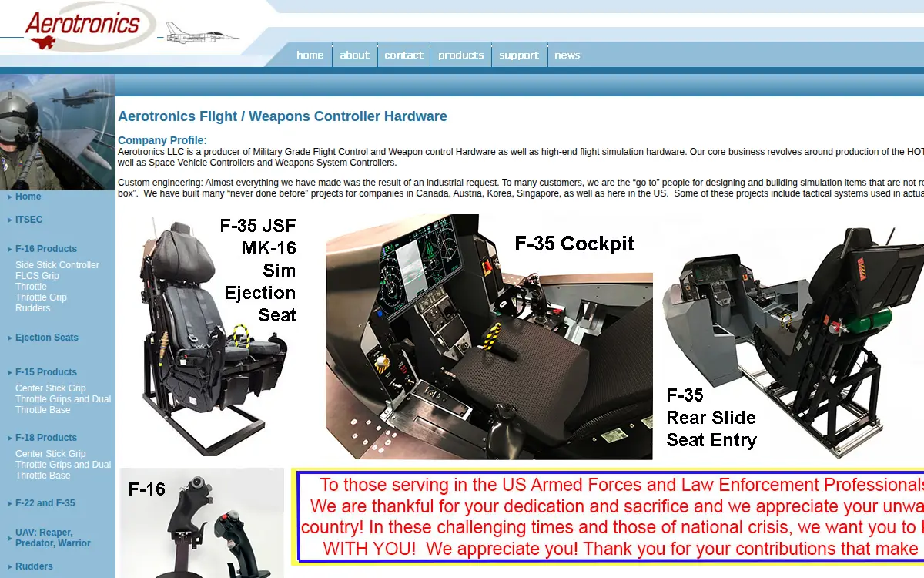The image size is (924, 578).
Task: Go to Home in the sidebar
Action: [28, 197]
